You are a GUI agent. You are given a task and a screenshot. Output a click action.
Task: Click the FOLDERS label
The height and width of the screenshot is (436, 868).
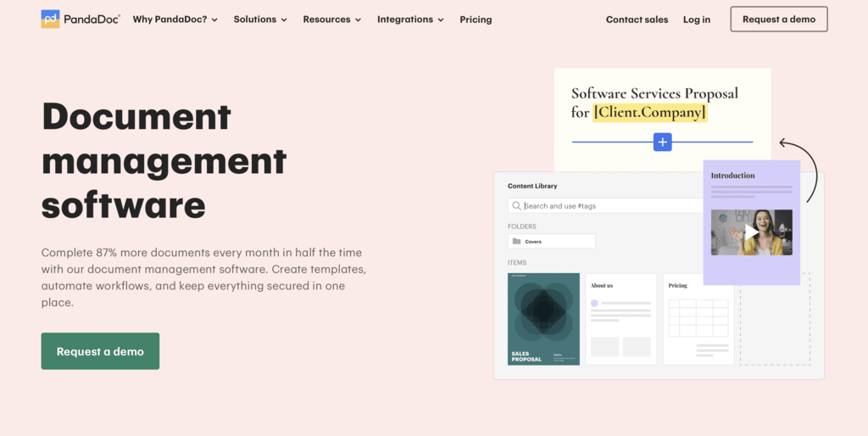(522, 226)
